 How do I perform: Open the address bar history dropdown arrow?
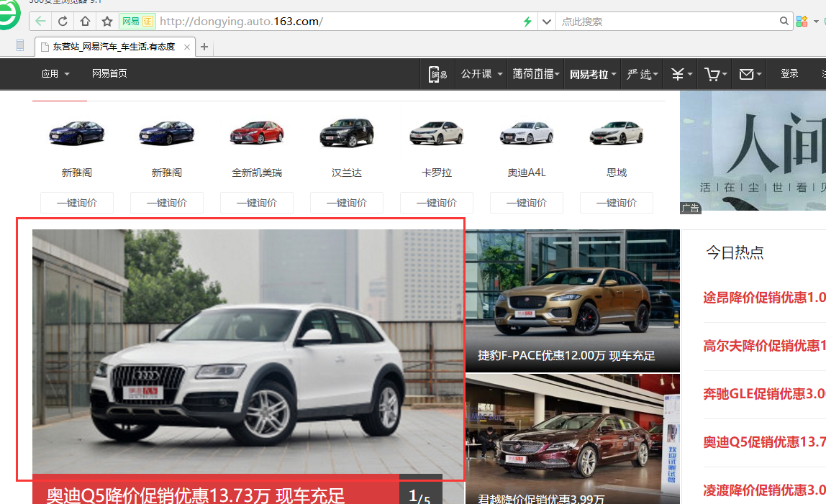click(x=547, y=22)
